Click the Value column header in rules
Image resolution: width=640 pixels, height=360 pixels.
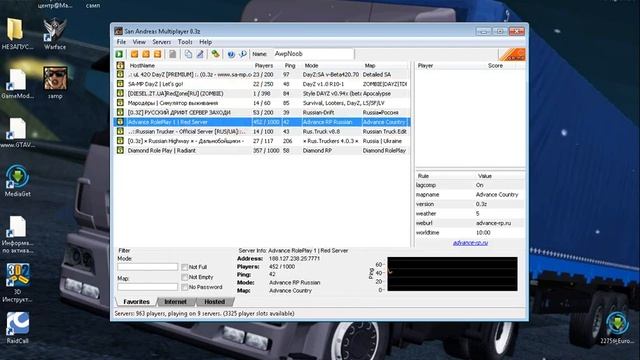(x=500, y=176)
